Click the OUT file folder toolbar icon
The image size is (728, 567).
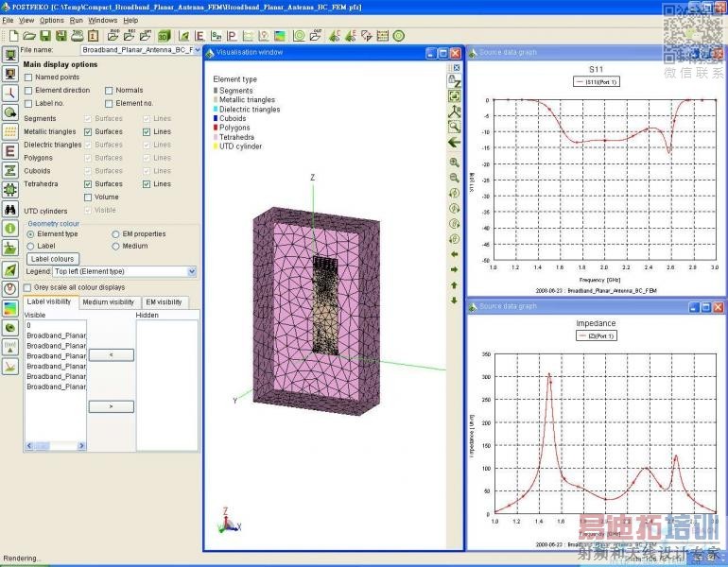tap(316, 36)
